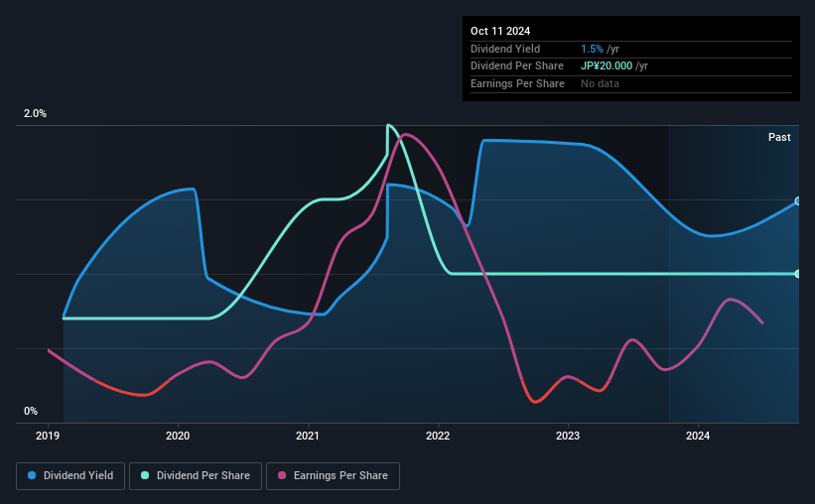Viewport: 815px width, 504px height.
Task: Click the tooltip's 'Dividend Yield' row label
Action: 505,49
